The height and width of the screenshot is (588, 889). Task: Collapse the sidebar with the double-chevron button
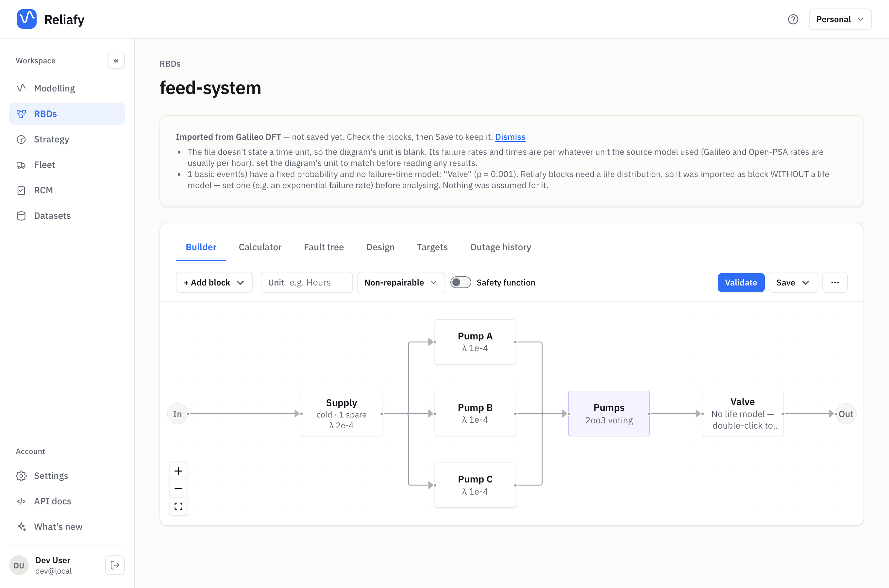[116, 61]
